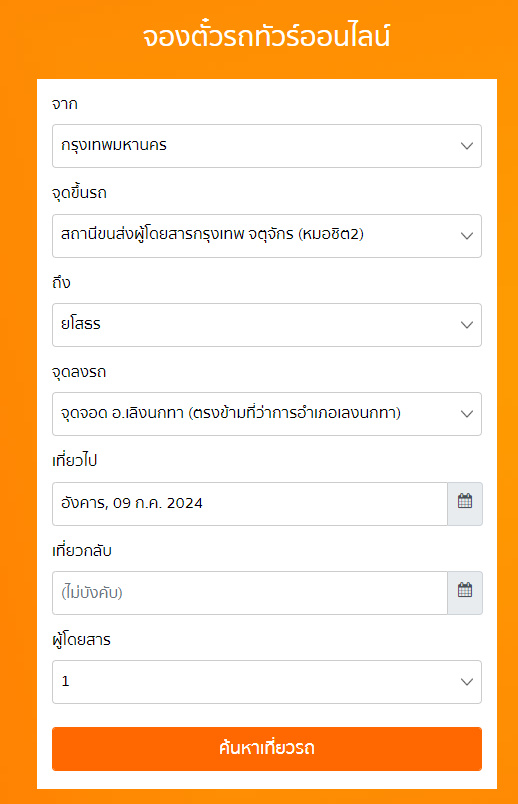The height and width of the screenshot is (804, 518).
Task: Click the ค้นหาเที่ยวรถ search button
Action: tap(267, 749)
